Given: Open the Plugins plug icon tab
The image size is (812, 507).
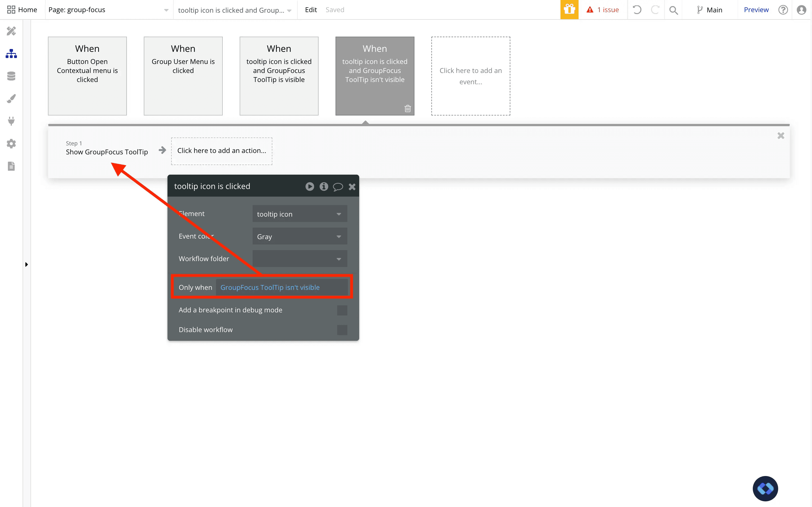Looking at the screenshot, I should [x=11, y=121].
